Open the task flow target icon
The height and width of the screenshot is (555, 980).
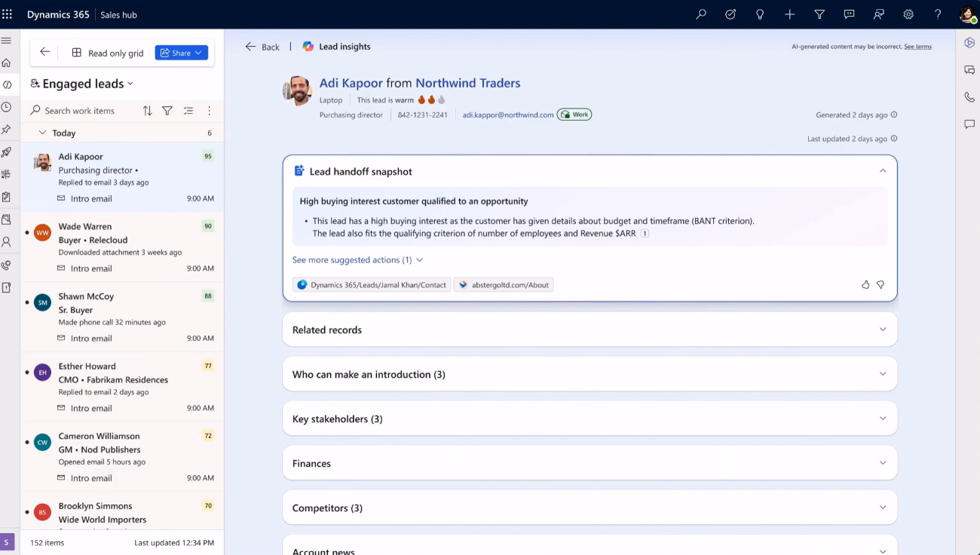click(730, 14)
